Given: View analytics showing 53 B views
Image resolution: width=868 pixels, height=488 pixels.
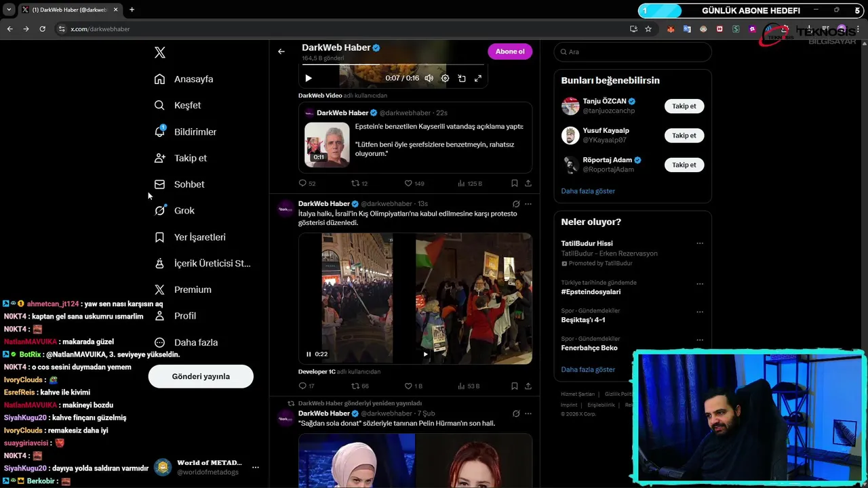Looking at the screenshot, I should [469, 386].
